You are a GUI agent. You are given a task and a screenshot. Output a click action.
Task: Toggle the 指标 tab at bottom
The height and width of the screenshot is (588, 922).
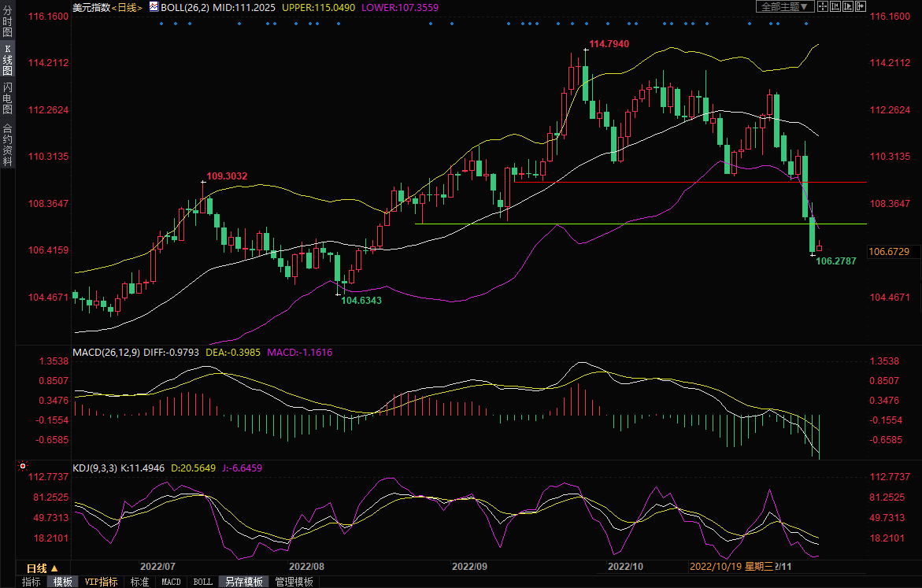tap(31, 582)
